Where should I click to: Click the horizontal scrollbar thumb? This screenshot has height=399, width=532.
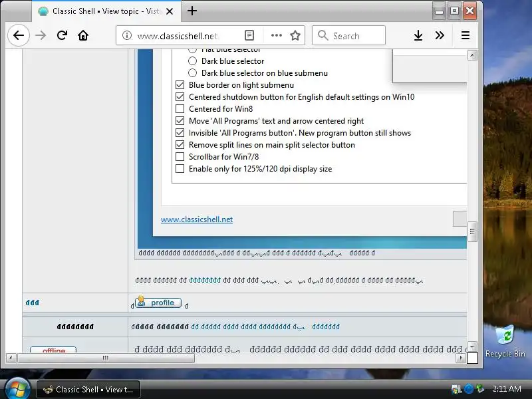106,358
